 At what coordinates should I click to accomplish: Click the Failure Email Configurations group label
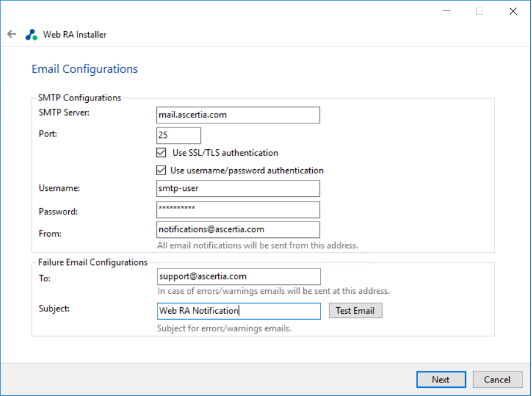tap(93, 263)
